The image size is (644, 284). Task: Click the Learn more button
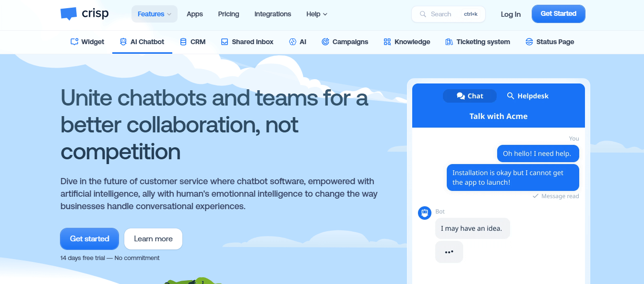coord(153,239)
